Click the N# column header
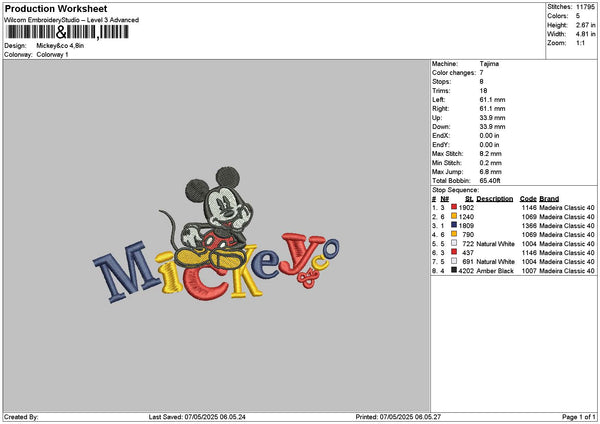The image size is (600, 424). pyautogui.click(x=445, y=199)
